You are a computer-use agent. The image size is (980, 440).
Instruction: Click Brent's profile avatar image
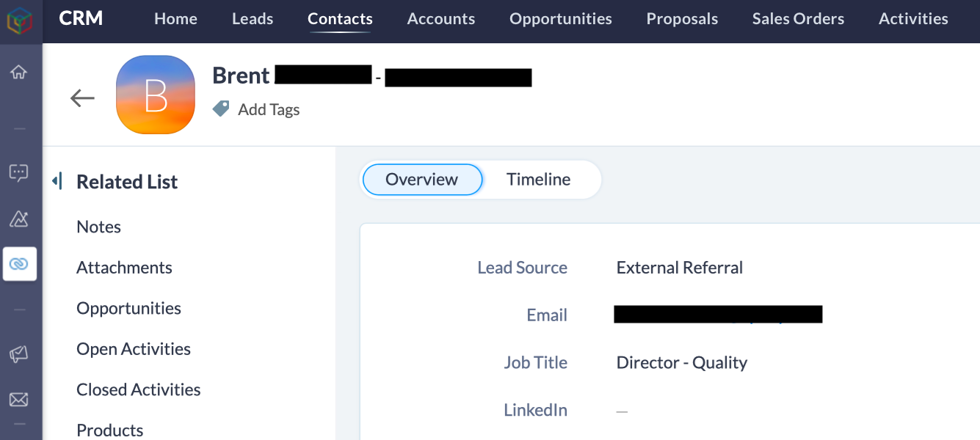click(156, 94)
